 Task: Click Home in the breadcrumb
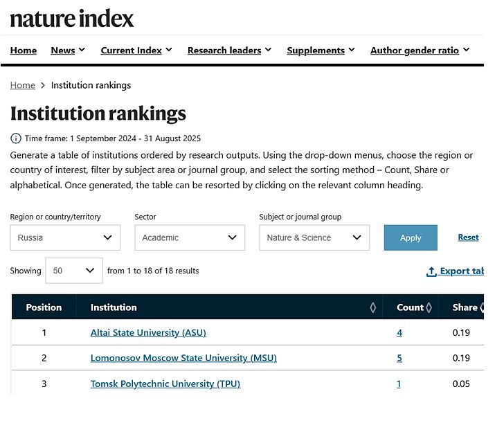[x=22, y=85]
